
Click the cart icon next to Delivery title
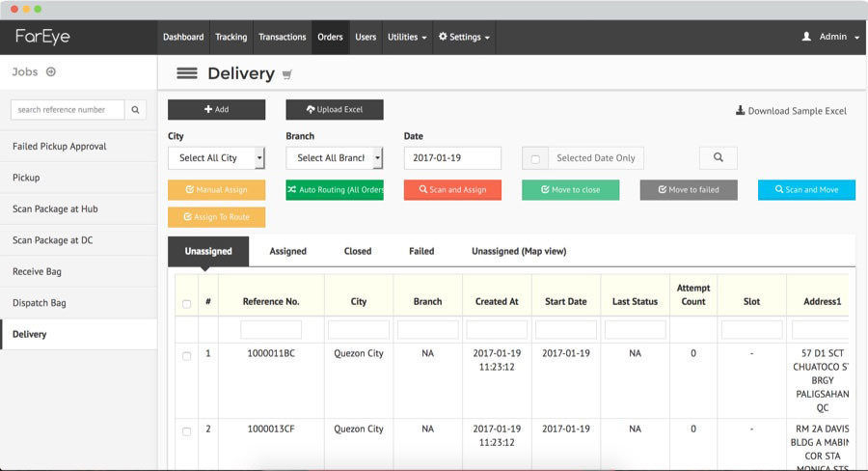pyautogui.click(x=286, y=74)
